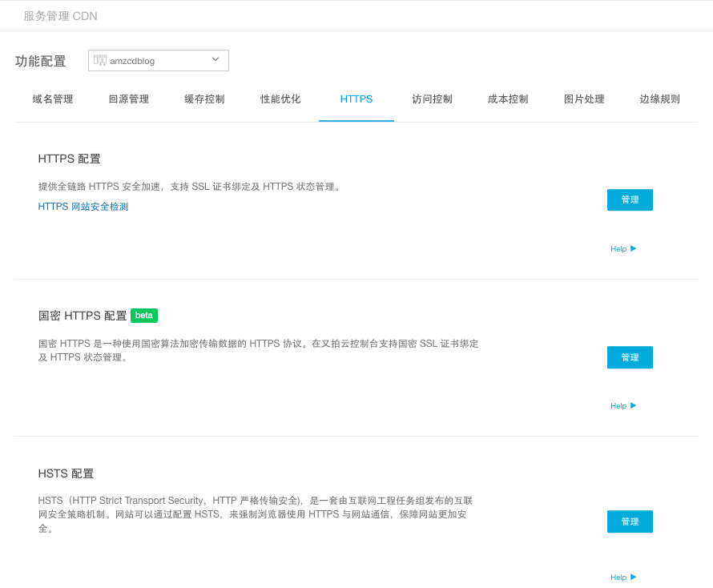Open the HTTPS 网站安全检测 link

83,207
